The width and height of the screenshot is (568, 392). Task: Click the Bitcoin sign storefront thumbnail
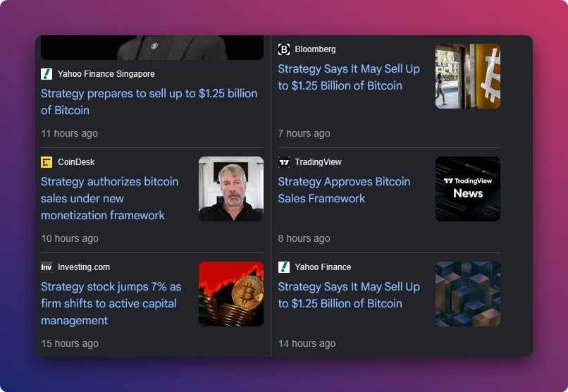tap(468, 76)
